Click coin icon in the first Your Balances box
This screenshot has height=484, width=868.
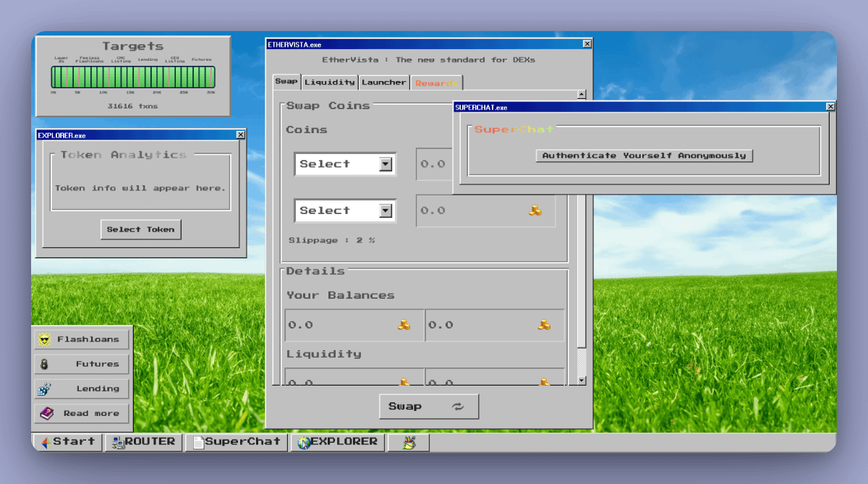tap(404, 325)
